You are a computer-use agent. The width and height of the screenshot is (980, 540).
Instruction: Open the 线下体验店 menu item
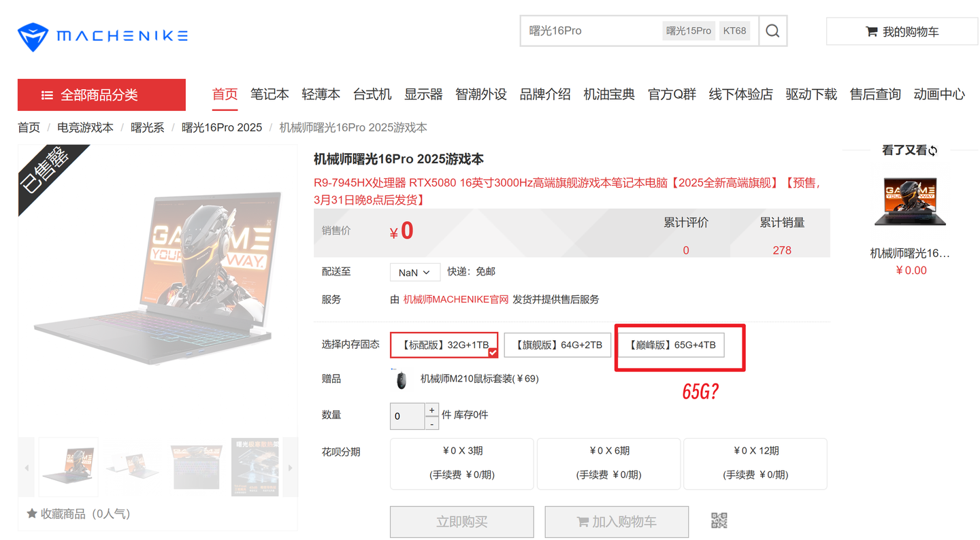(x=740, y=95)
